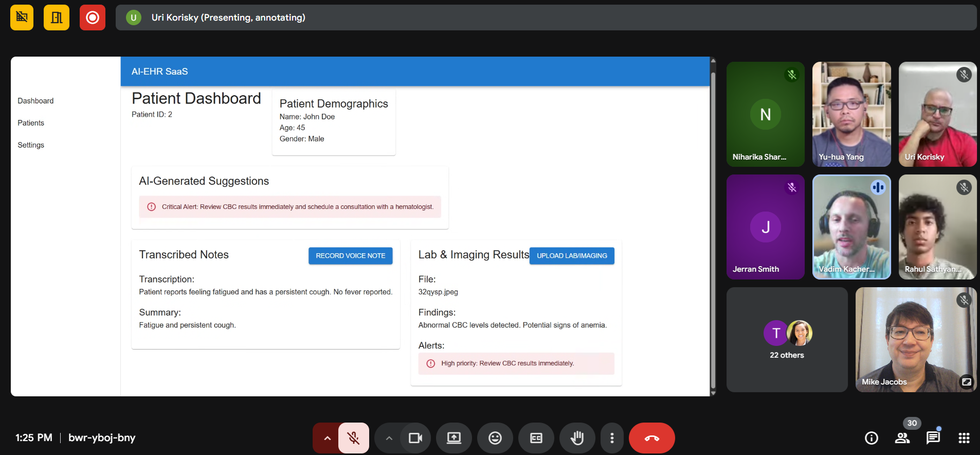Select the Rahul Sathyan... video tile
Screen dimensions: 980x455
(938, 227)
